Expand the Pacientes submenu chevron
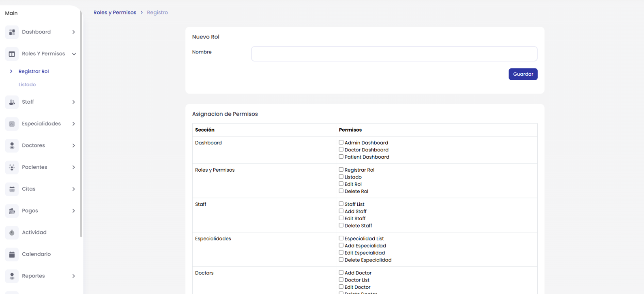 pos(73,167)
